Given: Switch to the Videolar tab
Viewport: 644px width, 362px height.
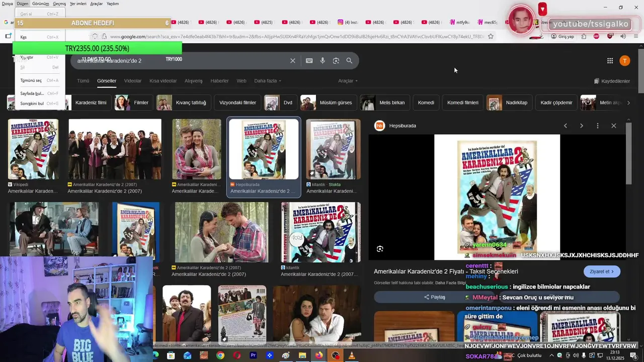Looking at the screenshot, I should tap(133, 81).
